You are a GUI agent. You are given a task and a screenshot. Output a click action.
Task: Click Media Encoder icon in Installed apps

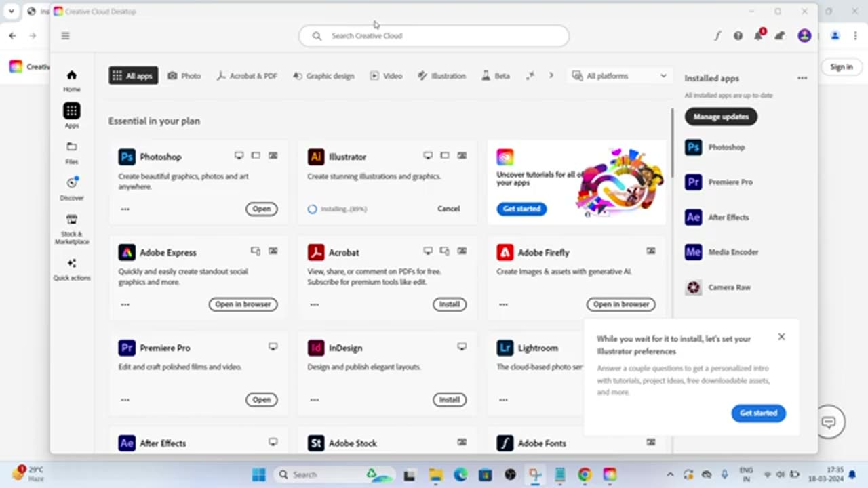693,251
